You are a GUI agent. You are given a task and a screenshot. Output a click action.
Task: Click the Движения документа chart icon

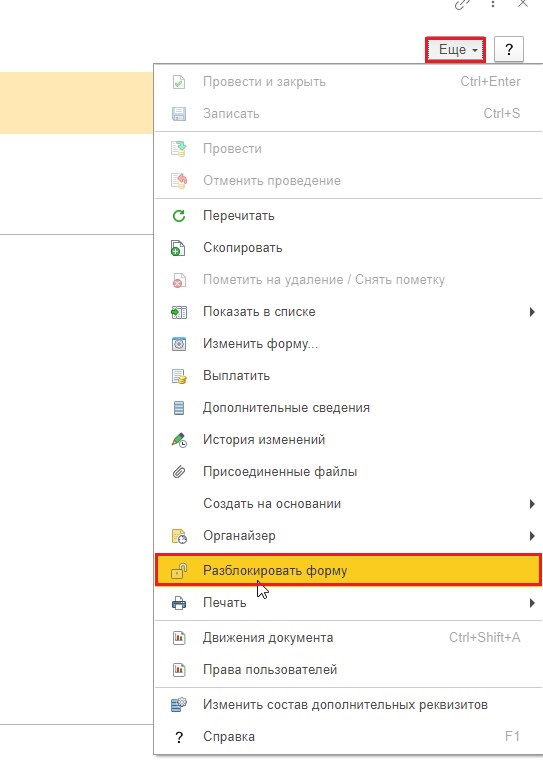pyautogui.click(x=179, y=638)
